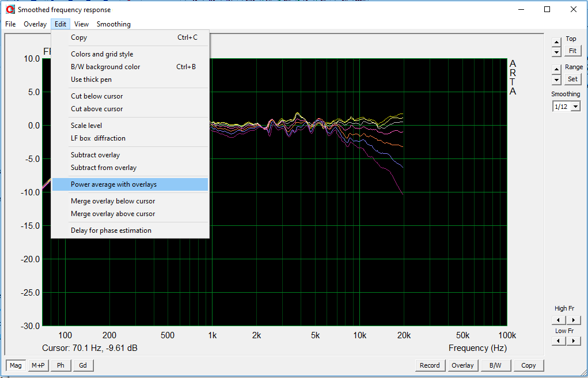Choose Delay for phase estimation
This screenshot has height=378, width=588.
(x=130, y=230)
